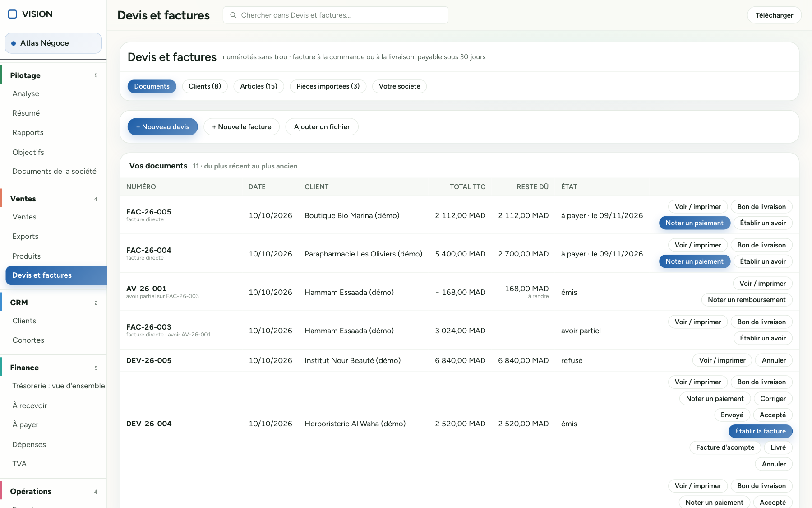Click Annuler for DEV-26-005
812x508 pixels.
[774, 360]
